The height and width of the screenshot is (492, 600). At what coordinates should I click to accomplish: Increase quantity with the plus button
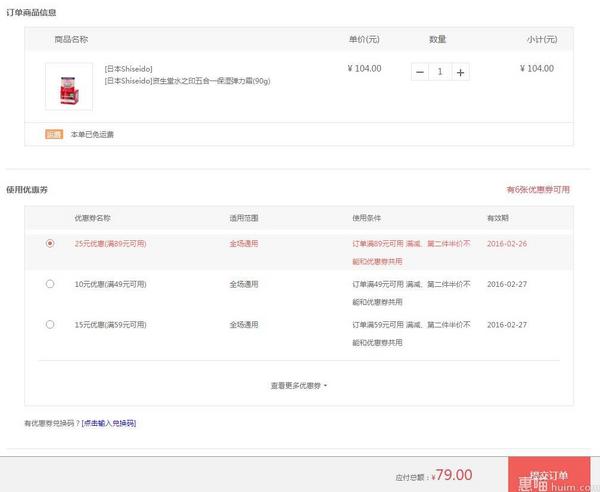click(x=460, y=72)
